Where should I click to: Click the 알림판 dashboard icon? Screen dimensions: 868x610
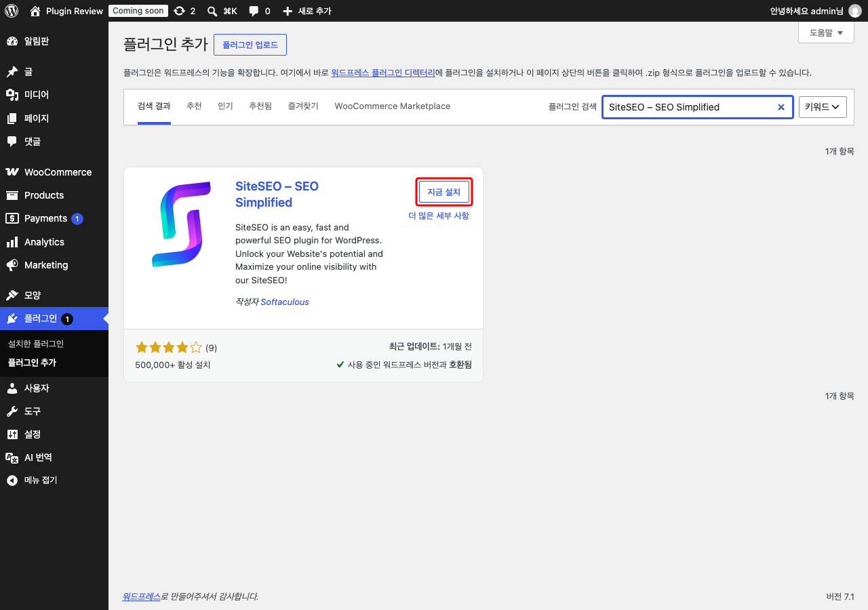(x=12, y=41)
